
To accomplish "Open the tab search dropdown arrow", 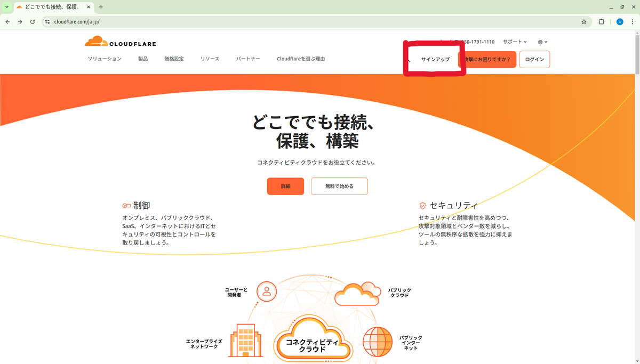I will (x=7, y=7).
